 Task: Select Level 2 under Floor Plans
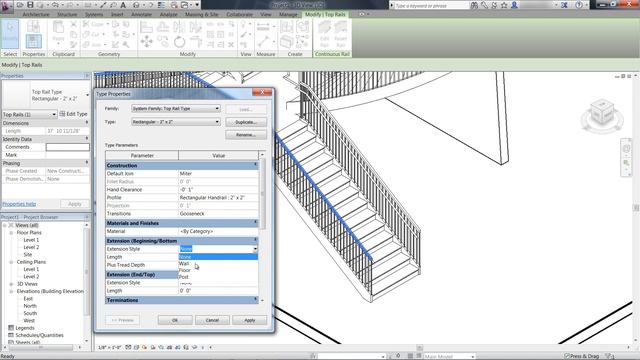click(31, 247)
